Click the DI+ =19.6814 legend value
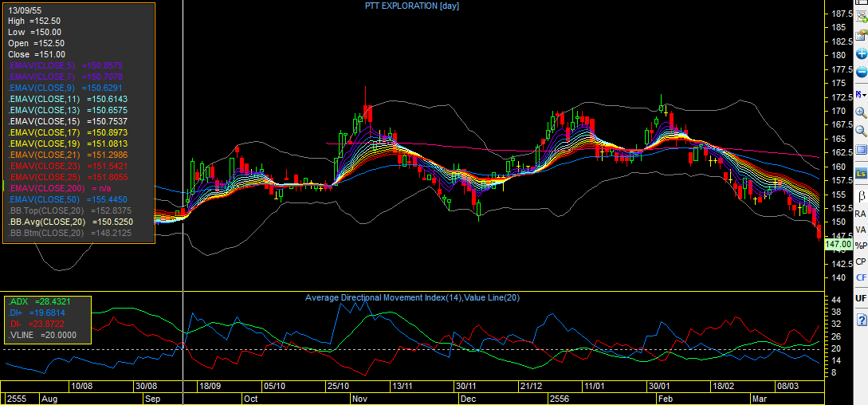This screenshot has width=868, height=405. (x=38, y=313)
